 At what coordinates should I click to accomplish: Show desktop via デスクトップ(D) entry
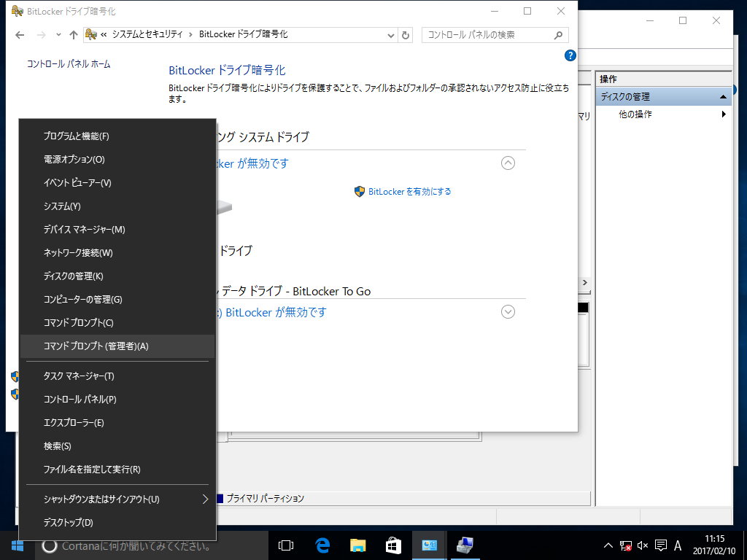pyautogui.click(x=117, y=522)
